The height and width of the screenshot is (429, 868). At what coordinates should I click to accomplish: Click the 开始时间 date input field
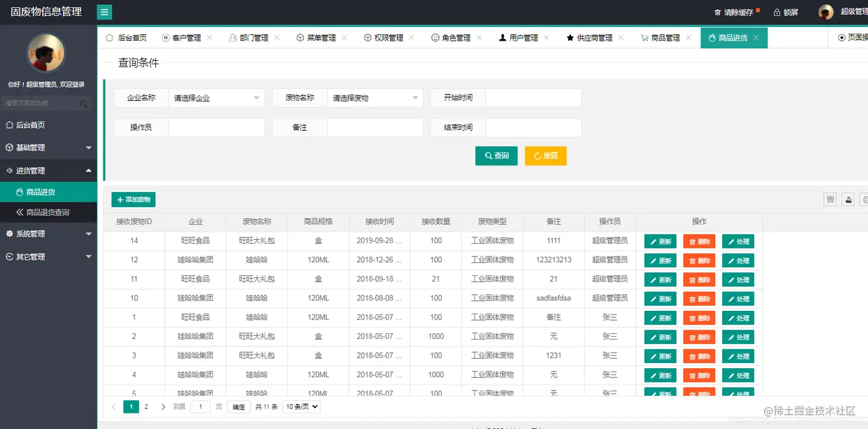[x=533, y=97]
